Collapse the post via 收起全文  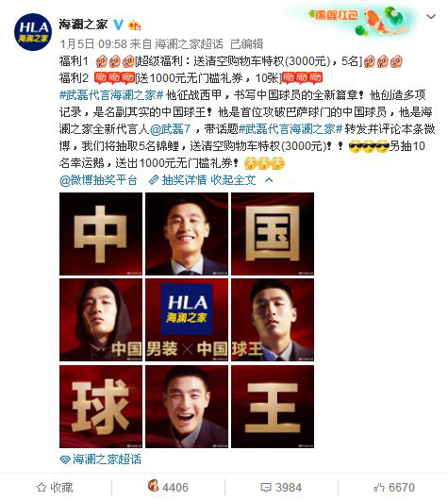(233, 180)
